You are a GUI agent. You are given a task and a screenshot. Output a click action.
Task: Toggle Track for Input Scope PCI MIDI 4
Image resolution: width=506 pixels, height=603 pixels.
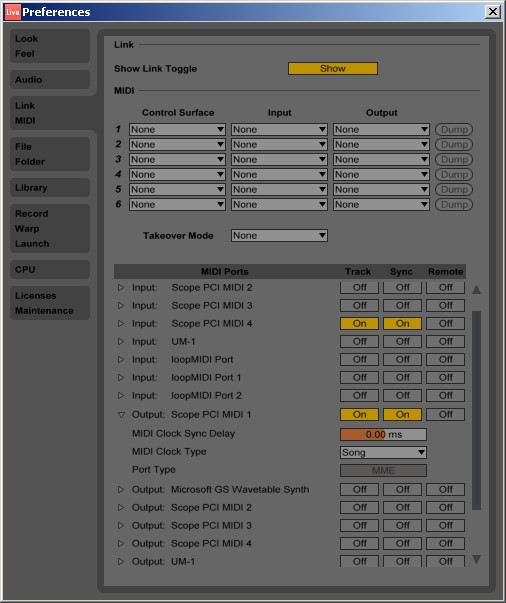359,323
